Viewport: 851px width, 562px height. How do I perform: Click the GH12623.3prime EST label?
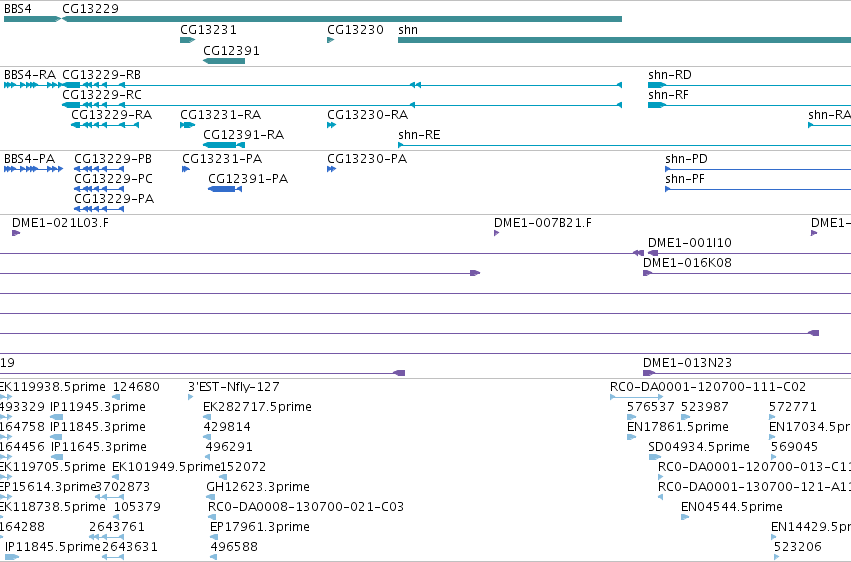pos(258,487)
